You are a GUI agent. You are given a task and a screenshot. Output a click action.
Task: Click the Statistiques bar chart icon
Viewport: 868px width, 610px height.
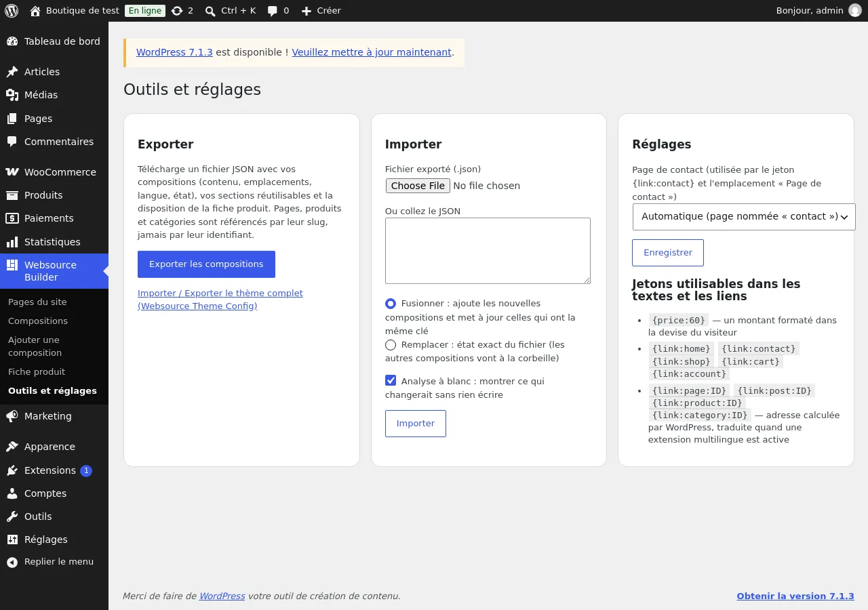tap(12, 242)
